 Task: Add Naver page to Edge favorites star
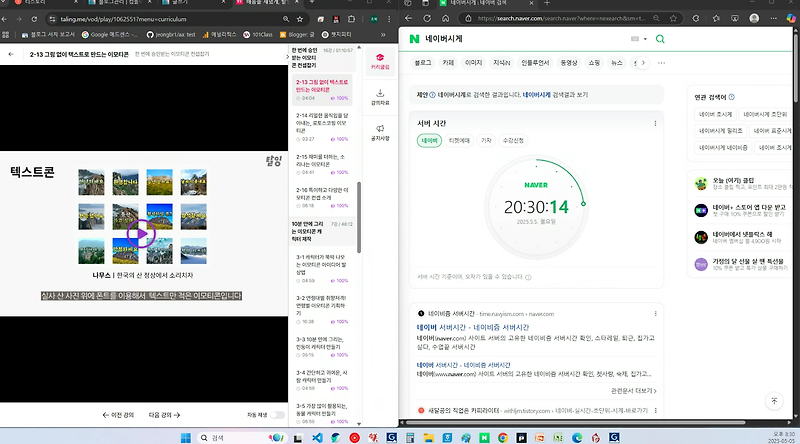[673, 18]
